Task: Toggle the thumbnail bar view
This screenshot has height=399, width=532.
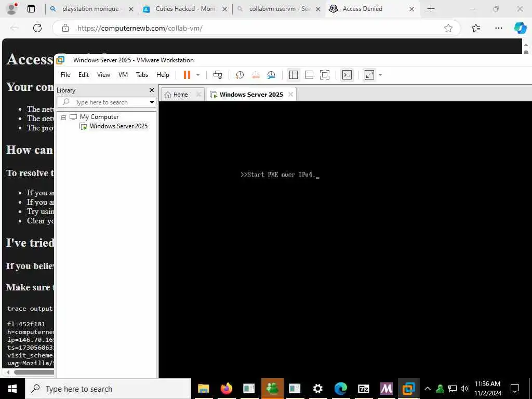Action: pos(309,75)
